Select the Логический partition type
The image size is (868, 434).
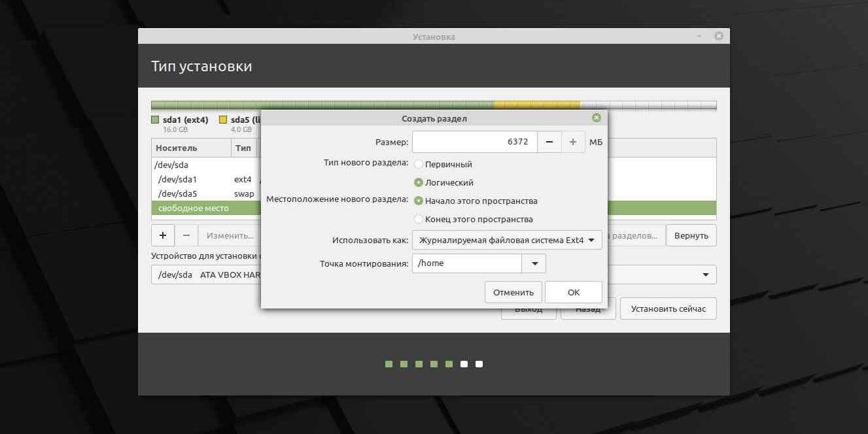tap(419, 183)
